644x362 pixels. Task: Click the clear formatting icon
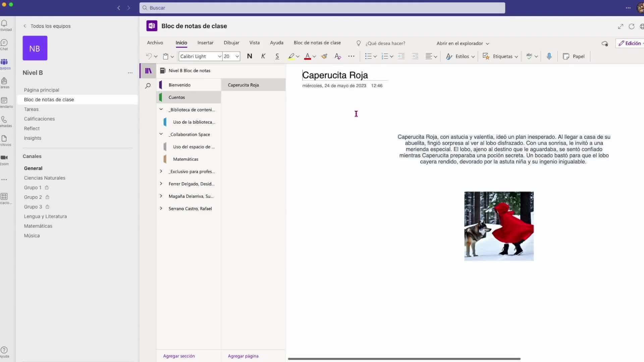tap(338, 56)
